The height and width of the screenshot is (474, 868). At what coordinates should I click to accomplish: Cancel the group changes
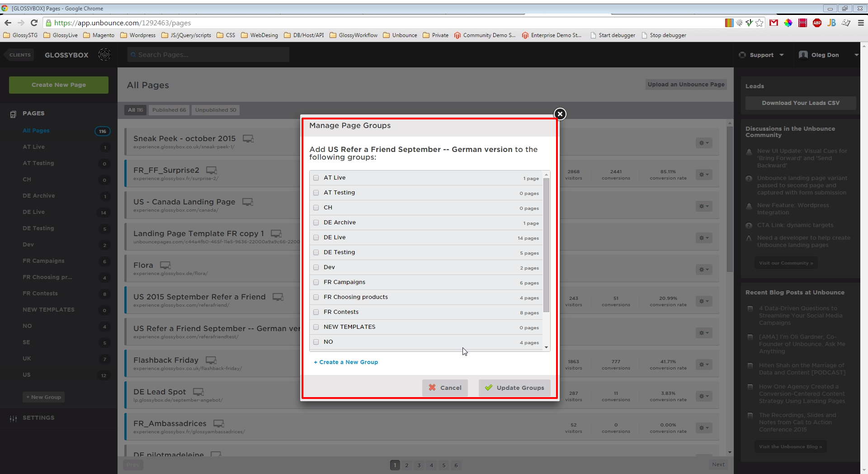pyautogui.click(x=445, y=388)
